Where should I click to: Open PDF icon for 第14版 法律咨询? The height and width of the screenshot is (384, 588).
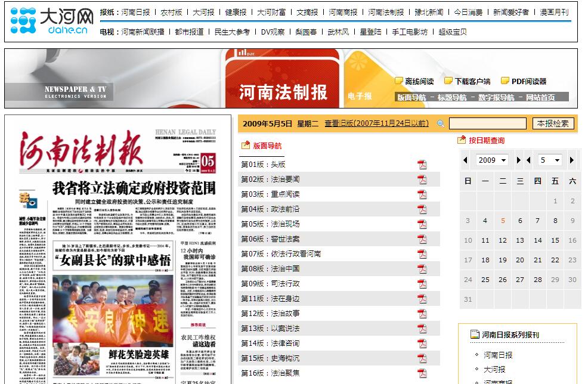422,343
